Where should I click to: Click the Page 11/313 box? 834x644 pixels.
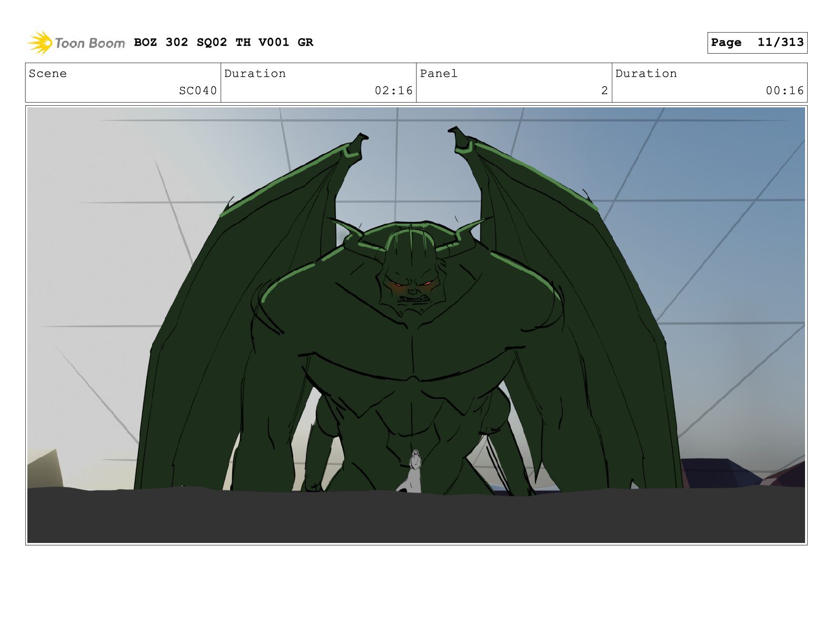point(757,43)
